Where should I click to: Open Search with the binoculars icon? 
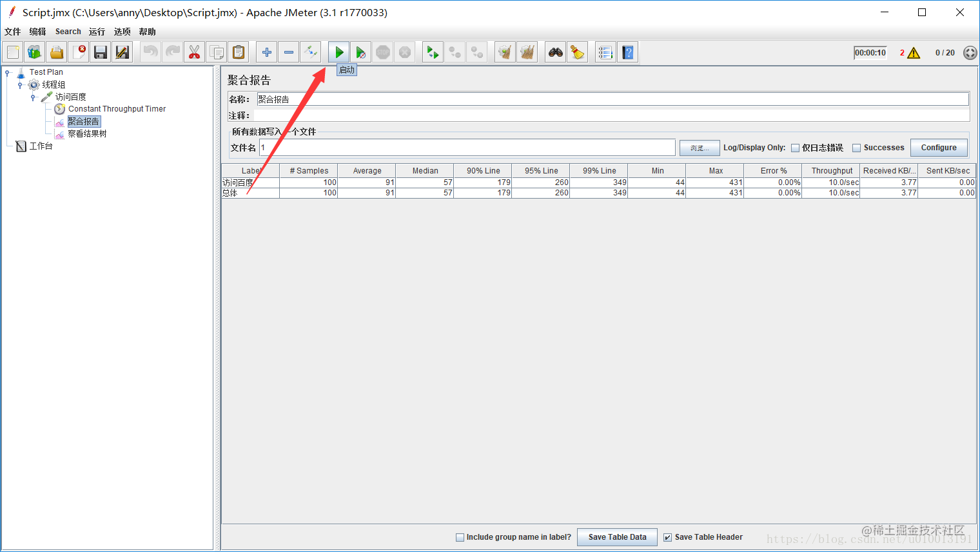(556, 52)
